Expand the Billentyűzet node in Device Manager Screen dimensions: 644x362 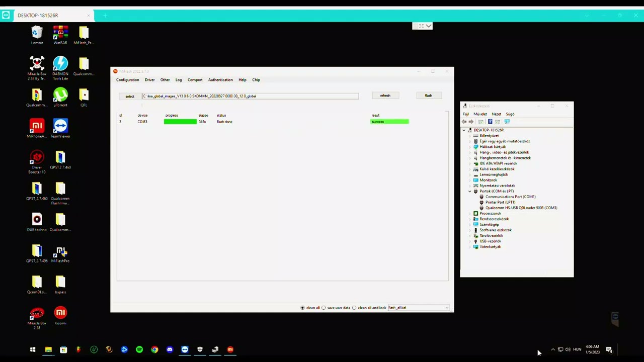tap(470, 136)
